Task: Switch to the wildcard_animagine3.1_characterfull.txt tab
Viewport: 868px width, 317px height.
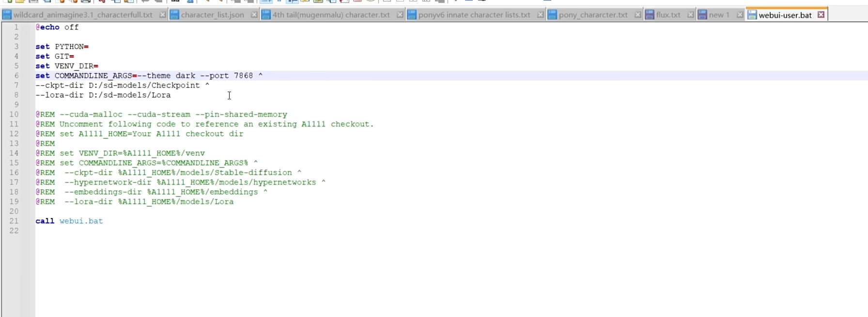Action: (82, 15)
